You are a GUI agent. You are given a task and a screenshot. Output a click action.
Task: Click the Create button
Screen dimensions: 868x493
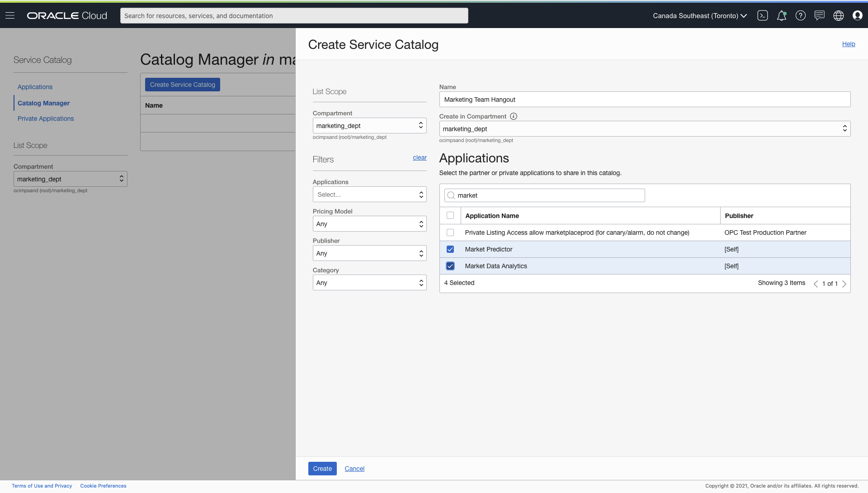322,469
